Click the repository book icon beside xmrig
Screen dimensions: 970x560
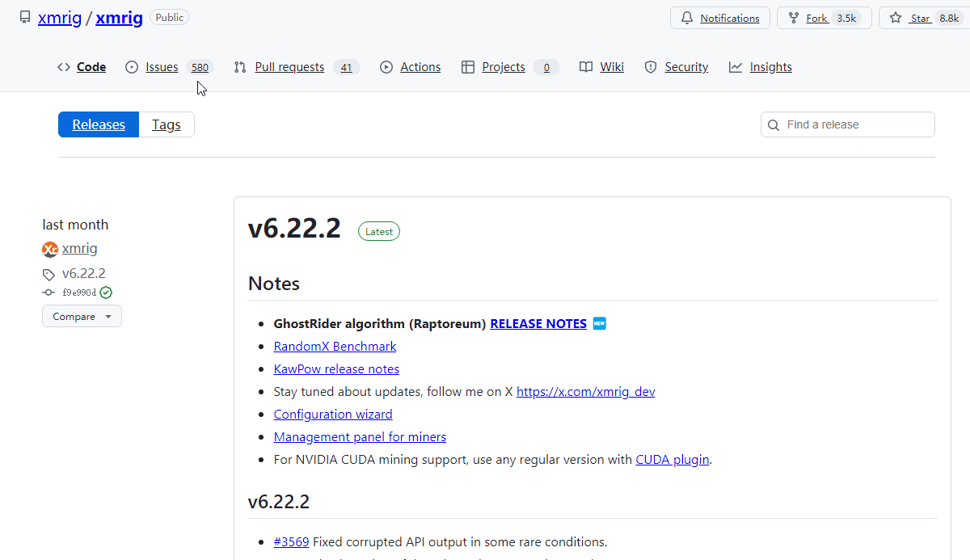tap(25, 17)
